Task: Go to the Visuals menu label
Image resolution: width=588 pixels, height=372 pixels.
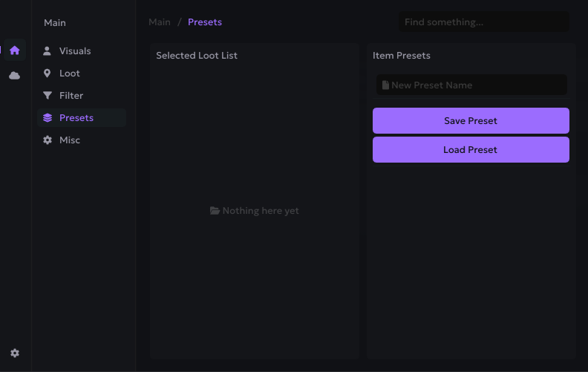Action: [x=75, y=51]
